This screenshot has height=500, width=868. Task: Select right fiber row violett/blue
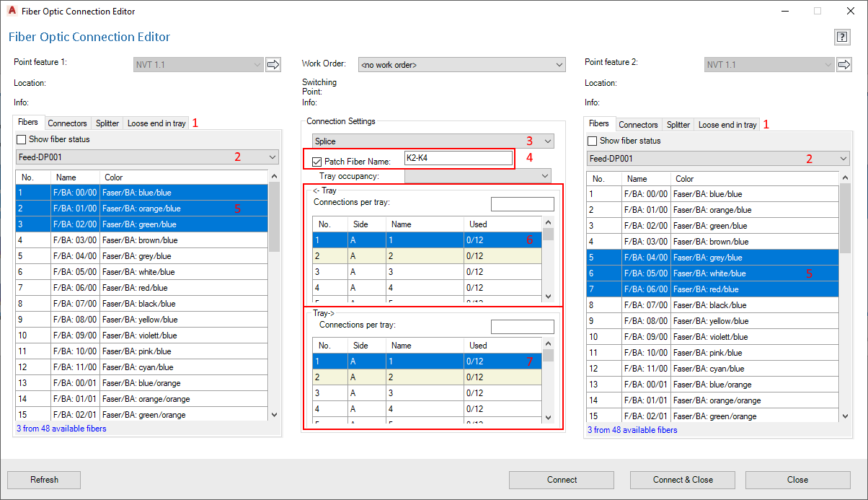[x=713, y=337]
